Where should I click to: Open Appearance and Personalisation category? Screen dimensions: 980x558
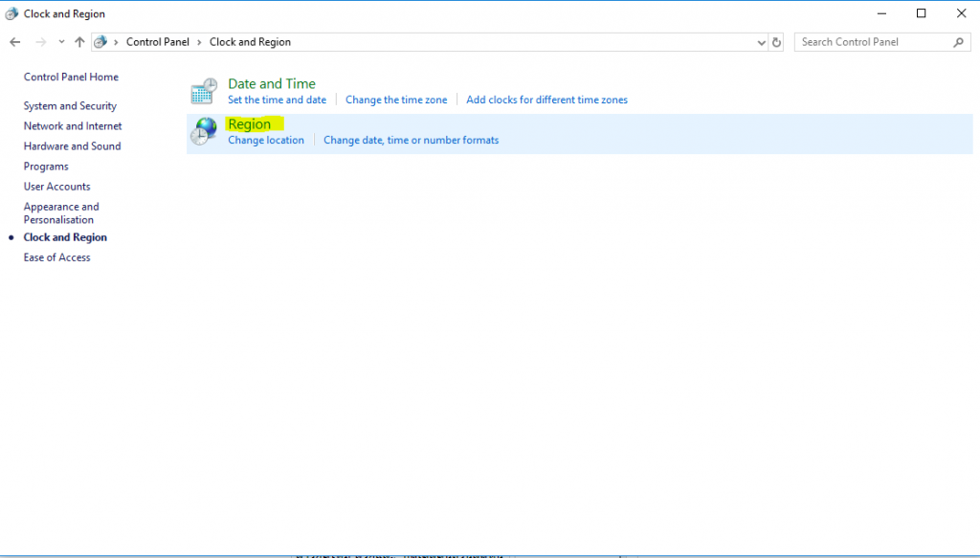[61, 213]
